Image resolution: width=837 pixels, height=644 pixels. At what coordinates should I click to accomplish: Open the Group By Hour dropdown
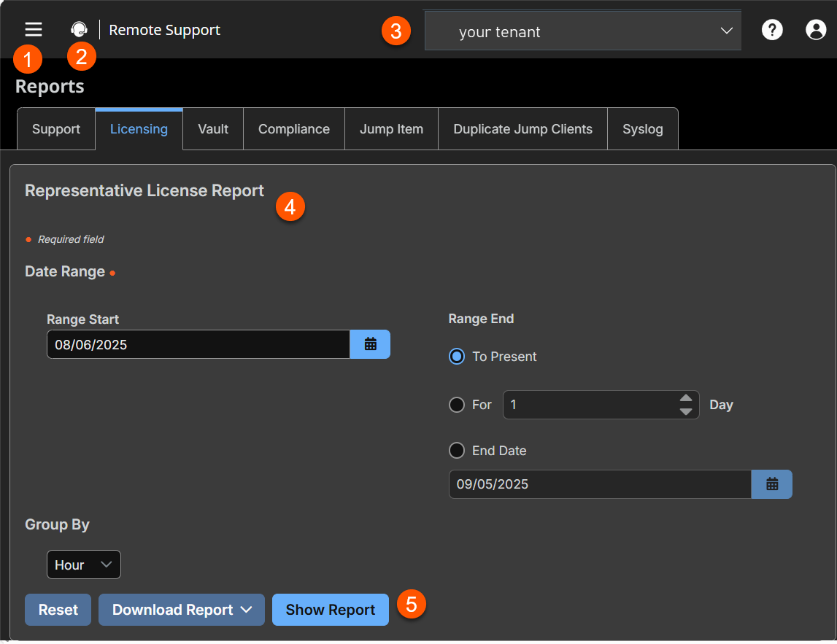coord(84,565)
